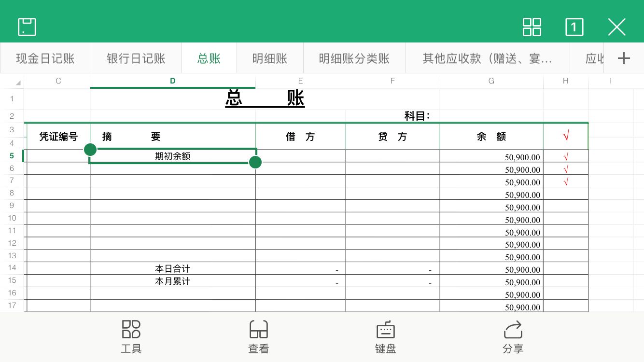Open the sheet overview grid icon
Viewport: 644px width, 362px height.
(x=532, y=28)
